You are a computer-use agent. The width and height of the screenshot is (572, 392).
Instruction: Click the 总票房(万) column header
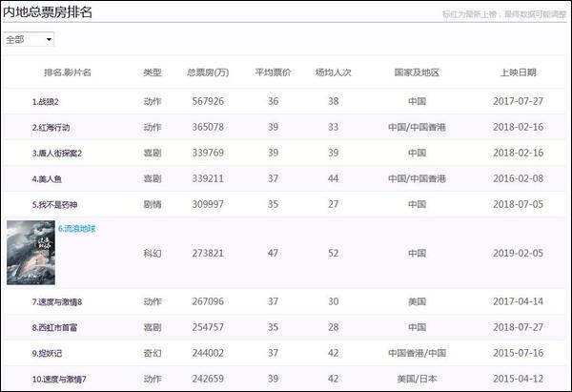pos(208,72)
